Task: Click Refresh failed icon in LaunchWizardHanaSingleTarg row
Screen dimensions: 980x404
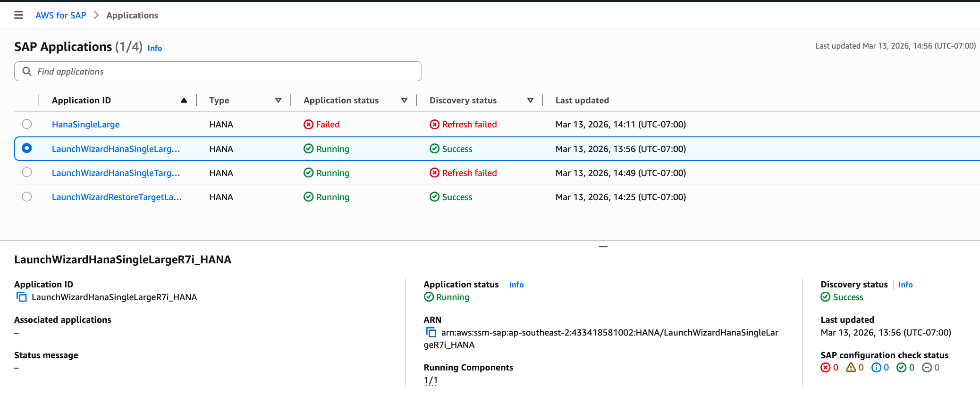Action: click(434, 173)
